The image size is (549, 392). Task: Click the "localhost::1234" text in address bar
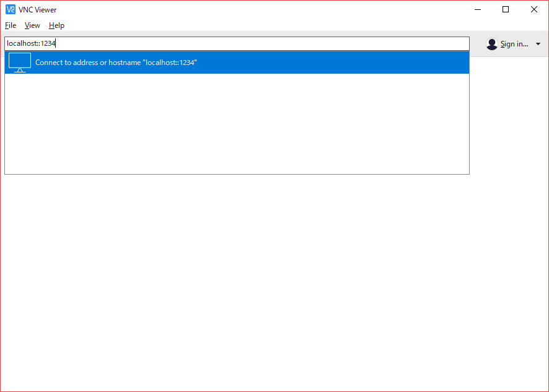coord(31,43)
